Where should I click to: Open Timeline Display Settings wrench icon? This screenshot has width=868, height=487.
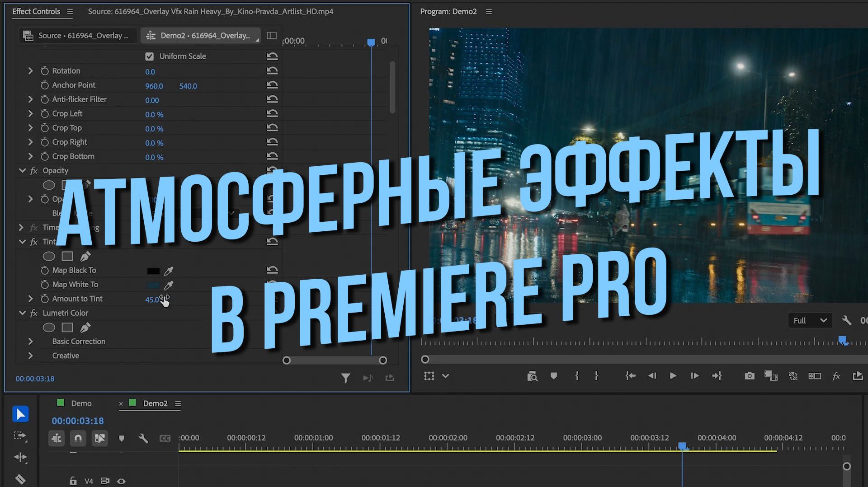click(x=143, y=438)
